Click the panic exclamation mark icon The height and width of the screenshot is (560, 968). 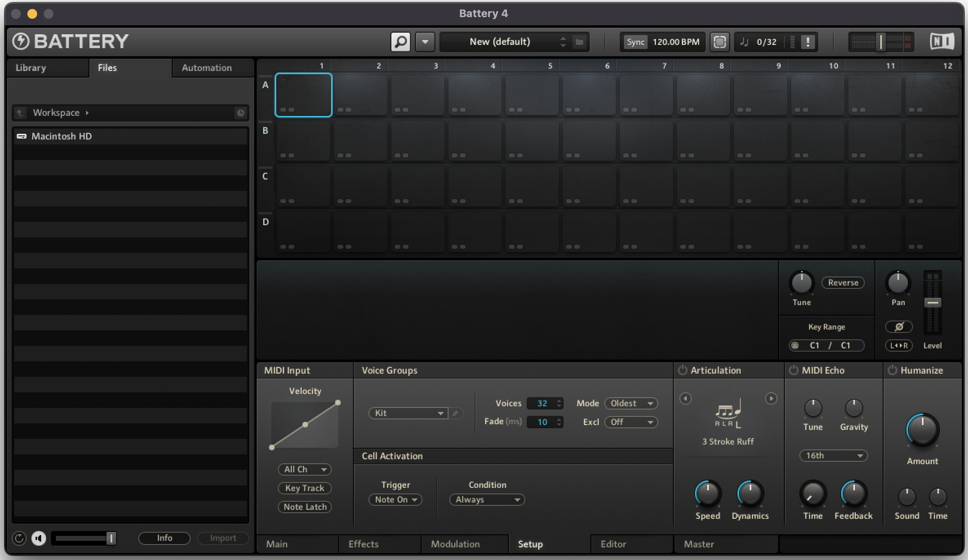[808, 42]
